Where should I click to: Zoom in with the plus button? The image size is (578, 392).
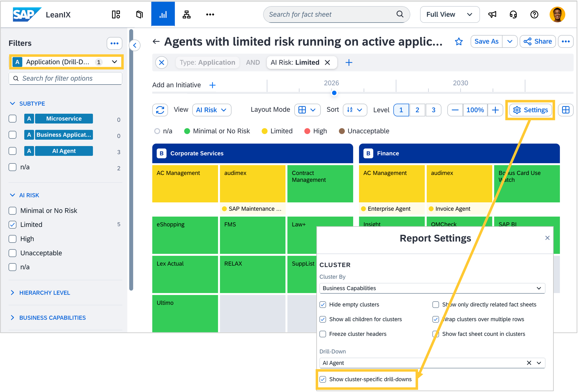click(495, 110)
